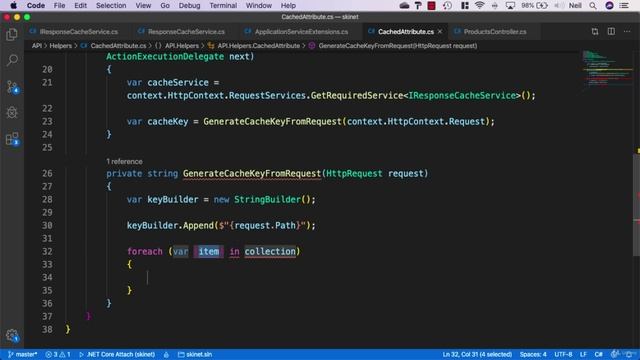
Task: Click the code minimap preview
Action: [607, 69]
